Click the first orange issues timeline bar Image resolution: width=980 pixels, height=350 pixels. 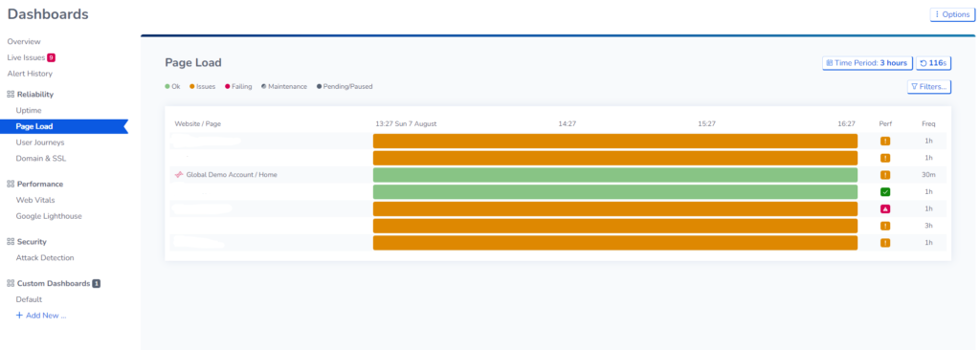[615, 142]
